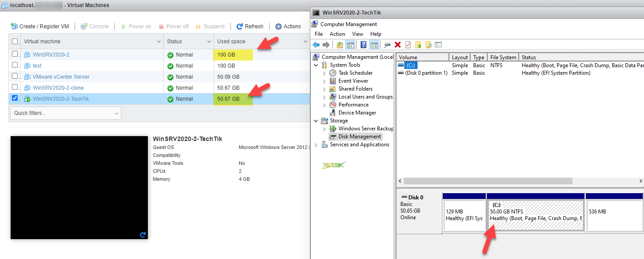Click the VM icon next to WinSRV2020-2-clone
The width and height of the screenshot is (644, 259).
[x=27, y=88]
